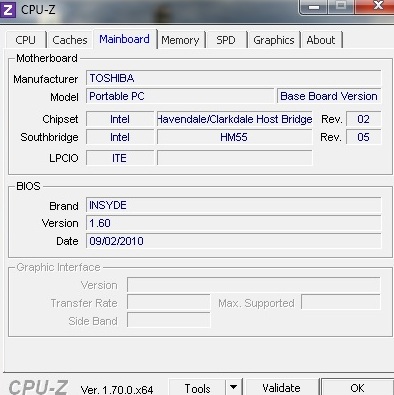The width and height of the screenshot is (394, 395).
Task: Click the Max. Supported field
Action: click(x=340, y=303)
